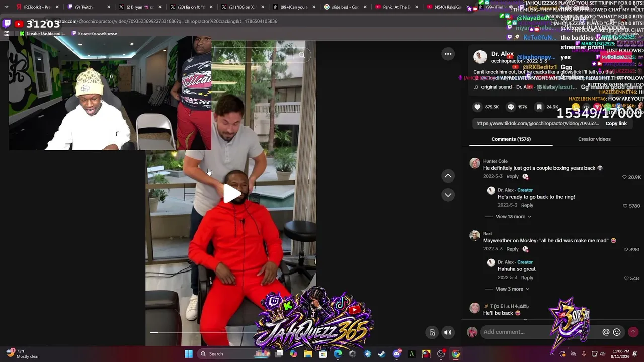The image size is (644, 362).
Task: Open Hunter Cole's profile avatar
Action: point(475,163)
